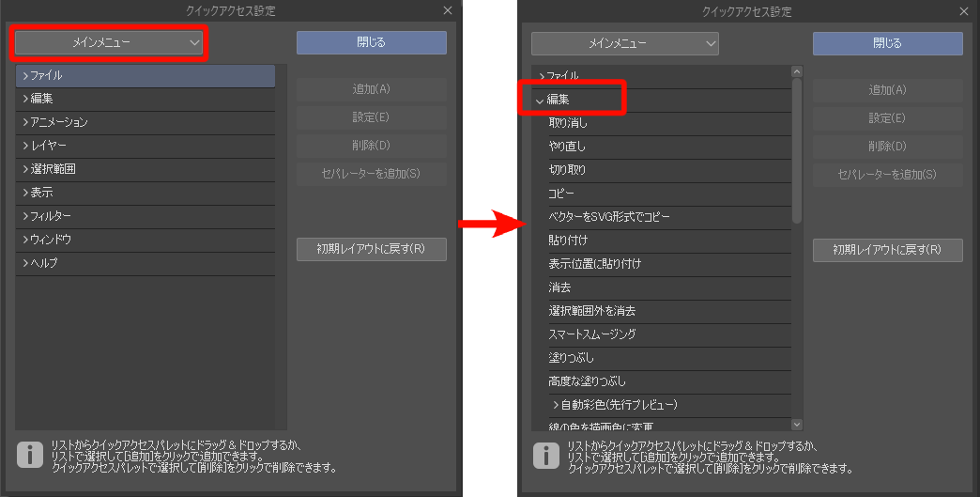The image size is (980, 497).
Task: Choose 高度な塗りつぶし command
Action: pyautogui.click(x=587, y=381)
